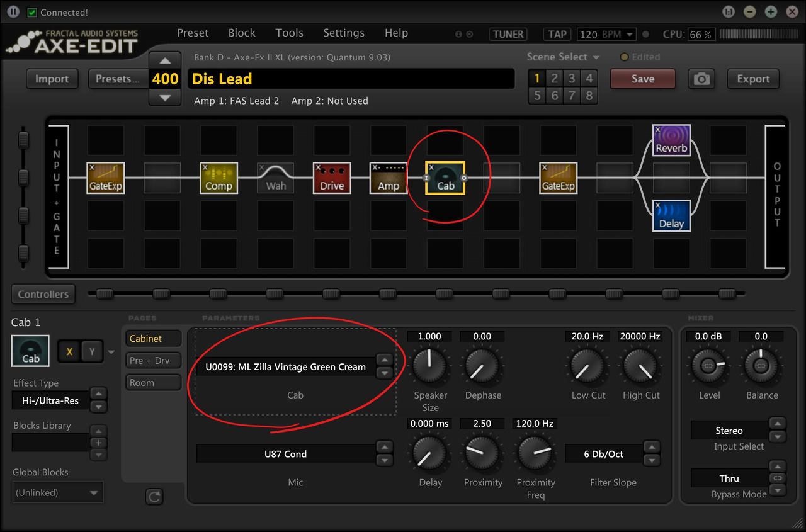
Task: Click the mixer Balance knob
Action: tap(761, 366)
